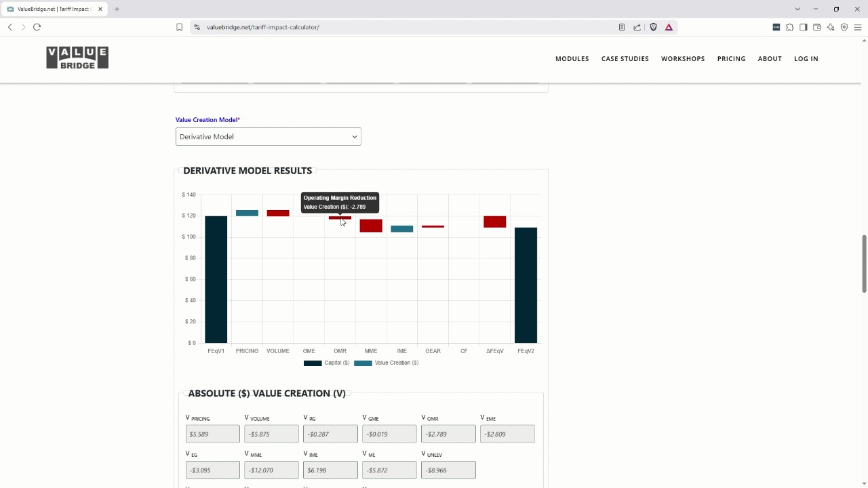Open the Brave VPN shield icon
868x488 pixels.
tap(844, 27)
